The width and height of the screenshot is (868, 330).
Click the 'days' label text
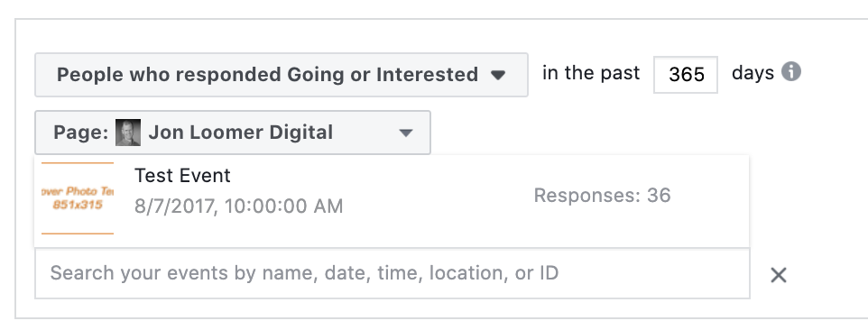[753, 73]
